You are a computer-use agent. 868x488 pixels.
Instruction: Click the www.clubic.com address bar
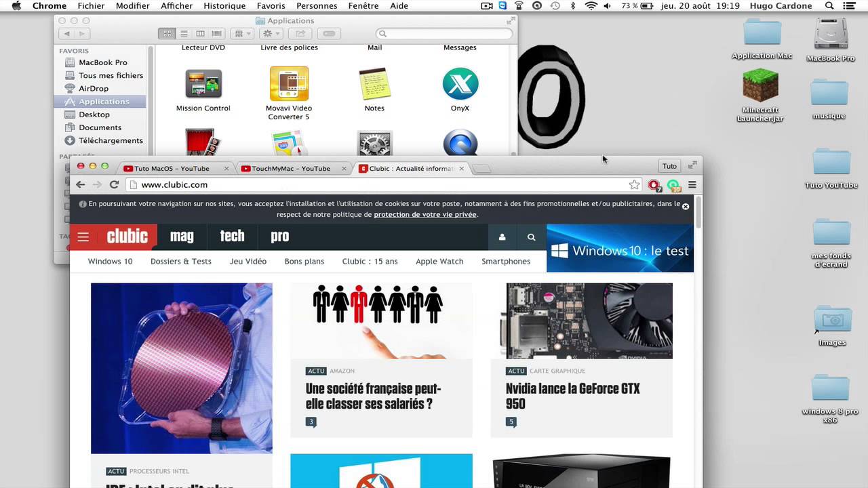point(384,184)
